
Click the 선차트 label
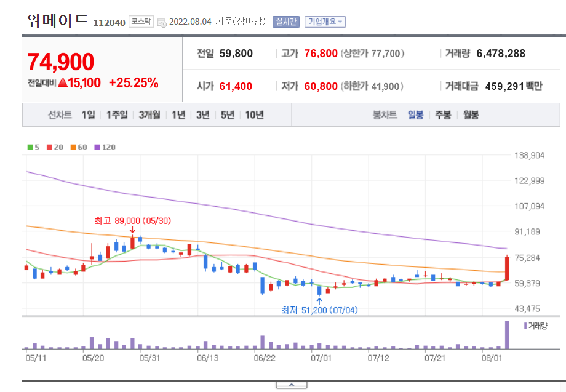[60, 115]
